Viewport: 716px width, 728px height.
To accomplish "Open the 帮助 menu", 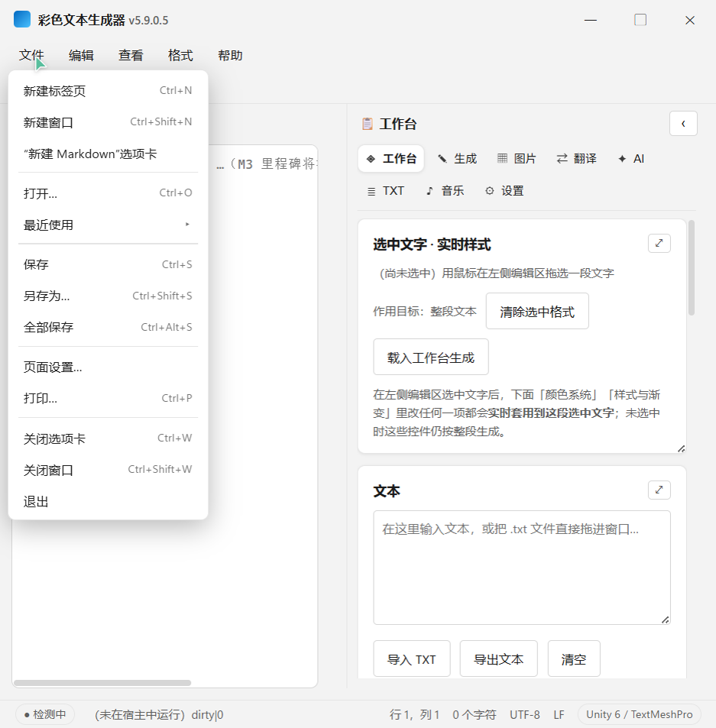I will click(230, 55).
